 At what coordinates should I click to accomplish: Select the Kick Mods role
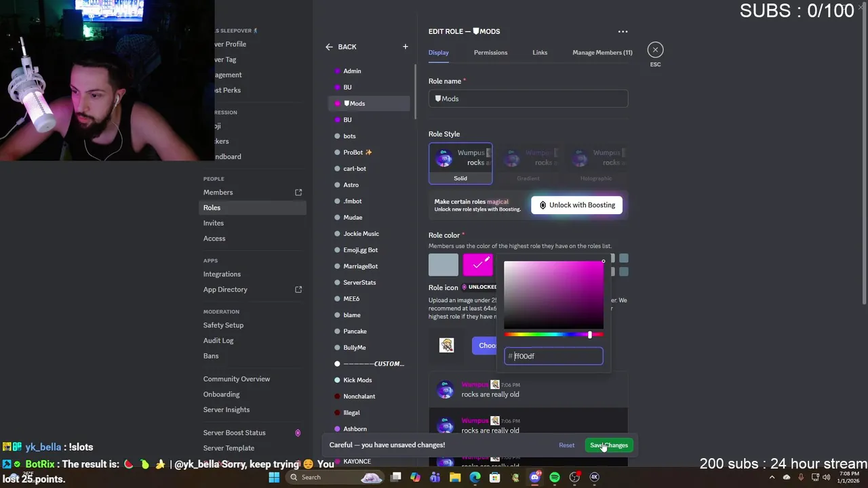[370, 380]
